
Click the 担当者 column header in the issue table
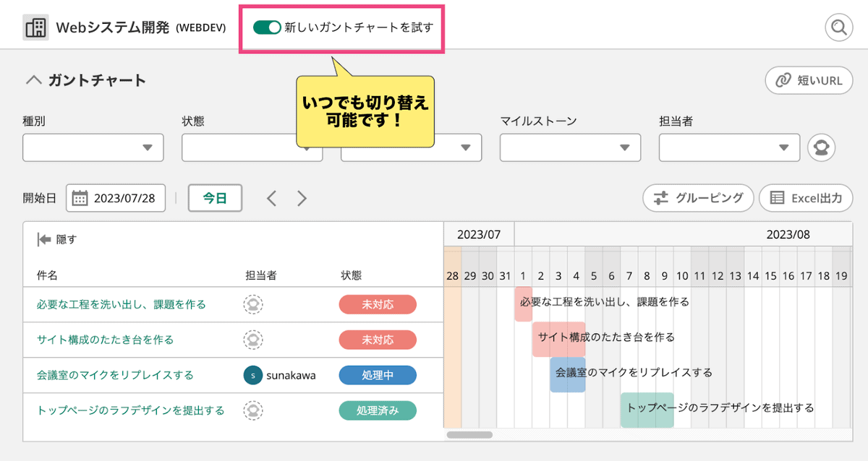point(261,275)
